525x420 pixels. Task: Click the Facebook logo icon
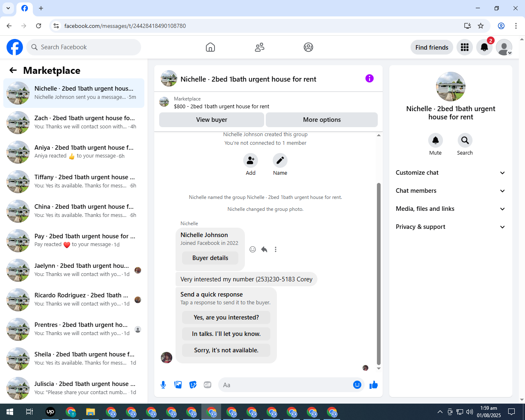click(15, 47)
